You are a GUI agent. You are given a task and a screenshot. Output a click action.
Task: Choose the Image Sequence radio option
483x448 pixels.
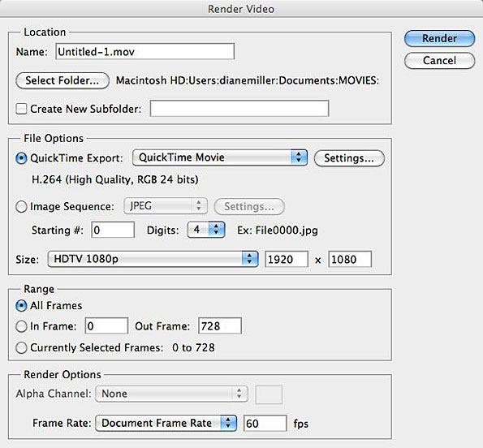pos(21,206)
